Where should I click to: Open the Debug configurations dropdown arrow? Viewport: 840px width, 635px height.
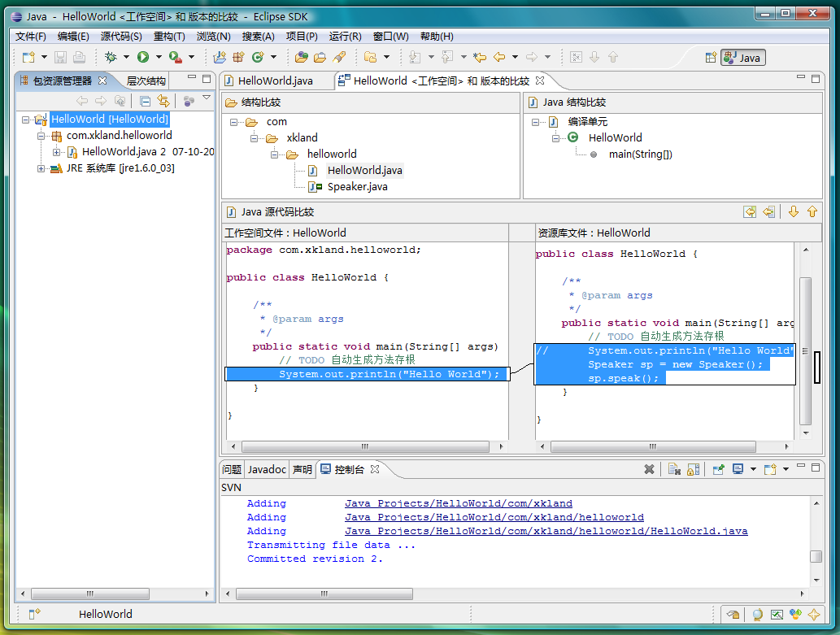click(x=126, y=57)
